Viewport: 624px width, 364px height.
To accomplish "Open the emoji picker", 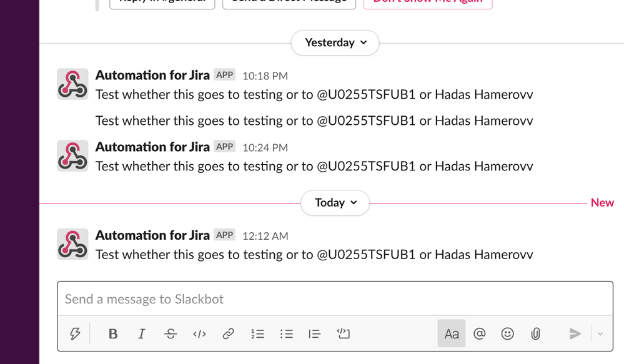I will click(x=507, y=333).
